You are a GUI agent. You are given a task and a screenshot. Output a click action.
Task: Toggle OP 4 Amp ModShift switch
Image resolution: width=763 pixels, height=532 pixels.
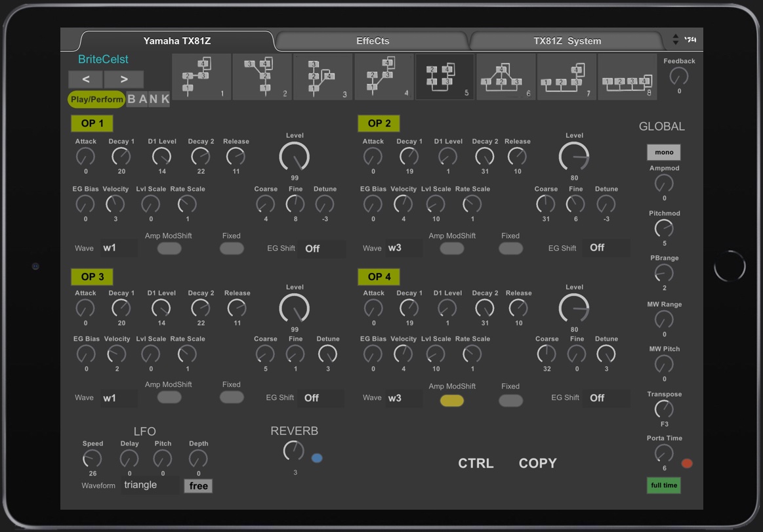point(451,401)
